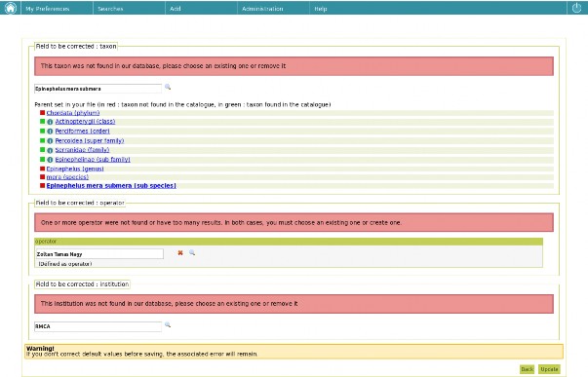Focus the operator name input field
588x377 pixels.
(x=99, y=254)
